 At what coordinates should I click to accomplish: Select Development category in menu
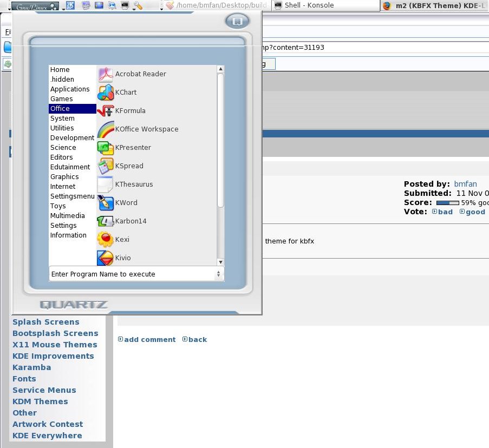coord(73,138)
